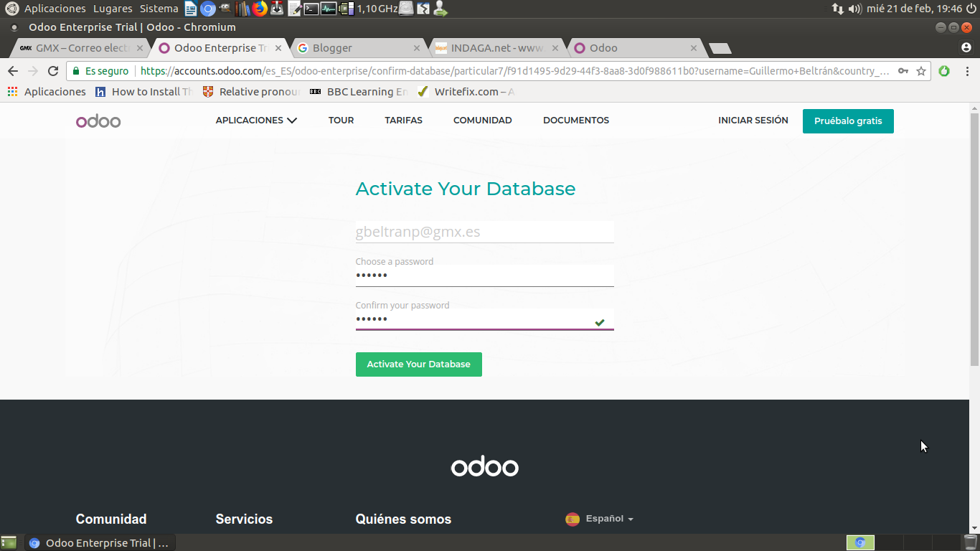This screenshot has height=551, width=980.
Task: Open the DOCUMENTOS menu item
Action: (x=576, y=121)
